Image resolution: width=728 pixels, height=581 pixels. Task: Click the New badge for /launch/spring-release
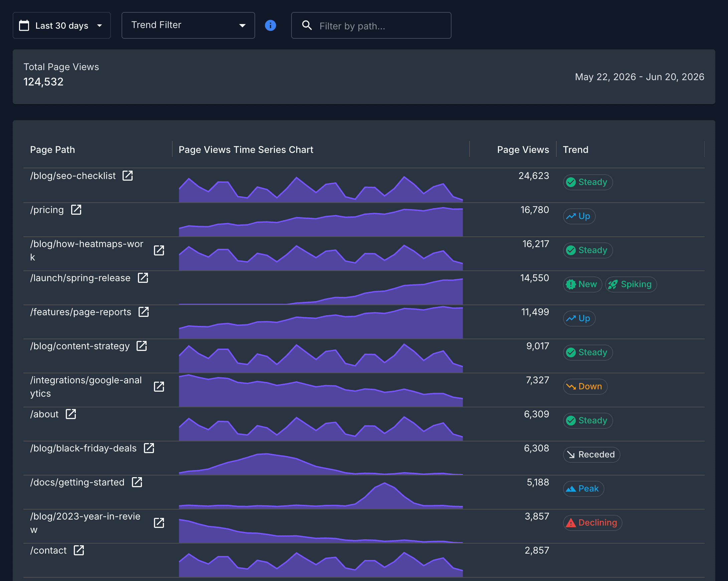[582, 284]
